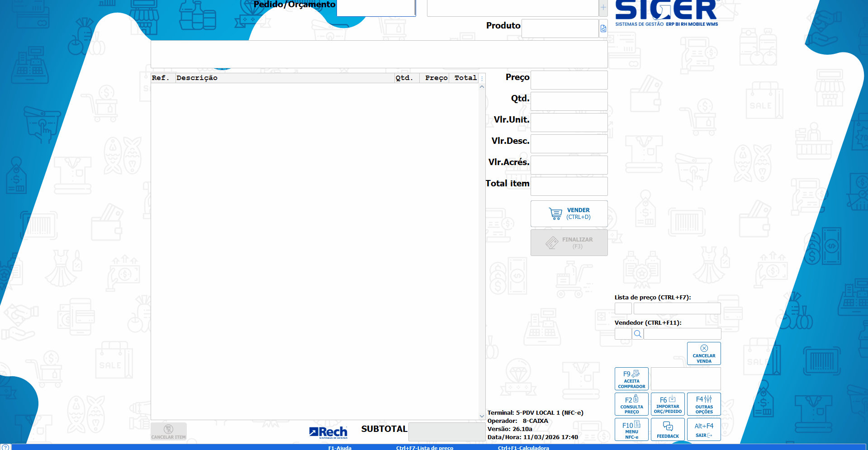Click the Preço input field
Viewport: 868px width, 450px height.
click(x=569, y=80)
